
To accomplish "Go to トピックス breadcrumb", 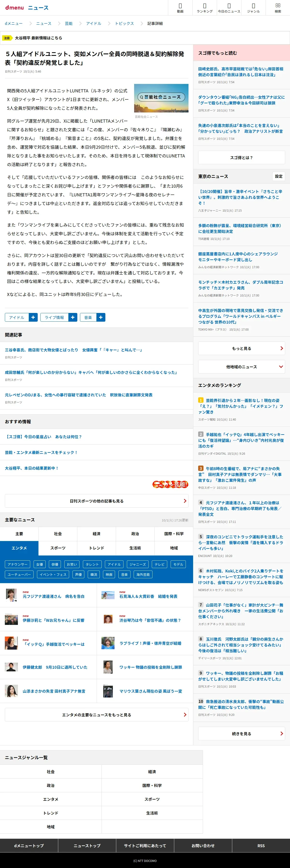I will pos(124,24).
